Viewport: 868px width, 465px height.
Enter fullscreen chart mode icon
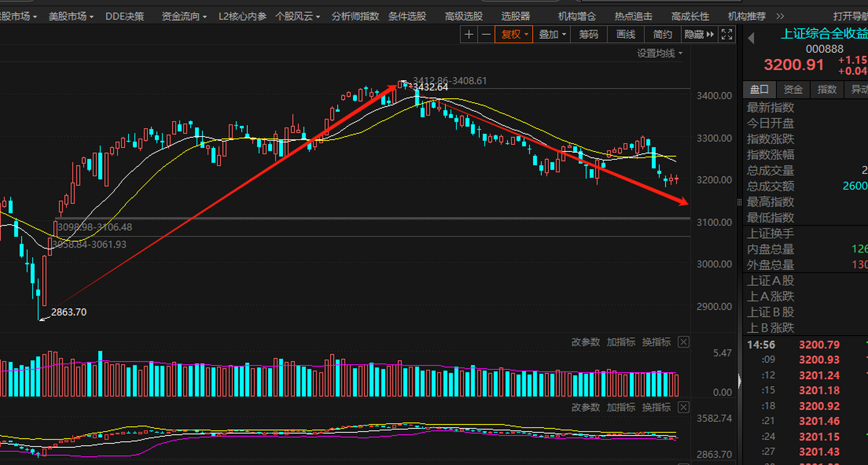coord(727,35)
